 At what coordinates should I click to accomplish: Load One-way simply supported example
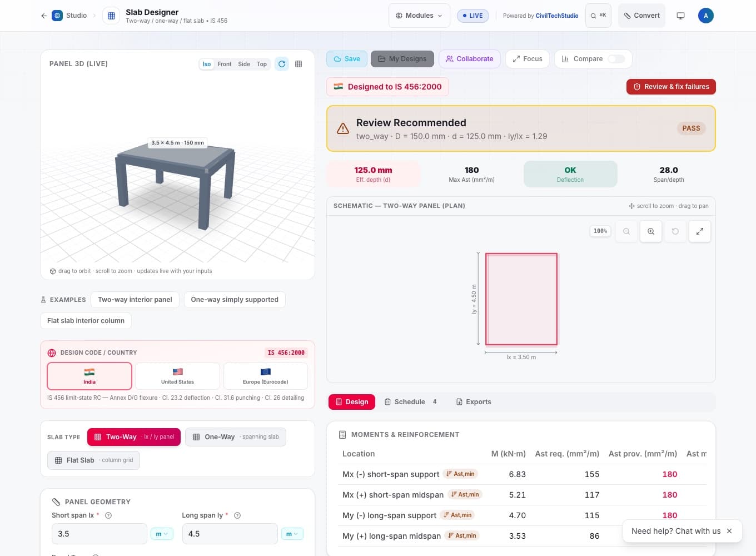click(x=235, y=300)
